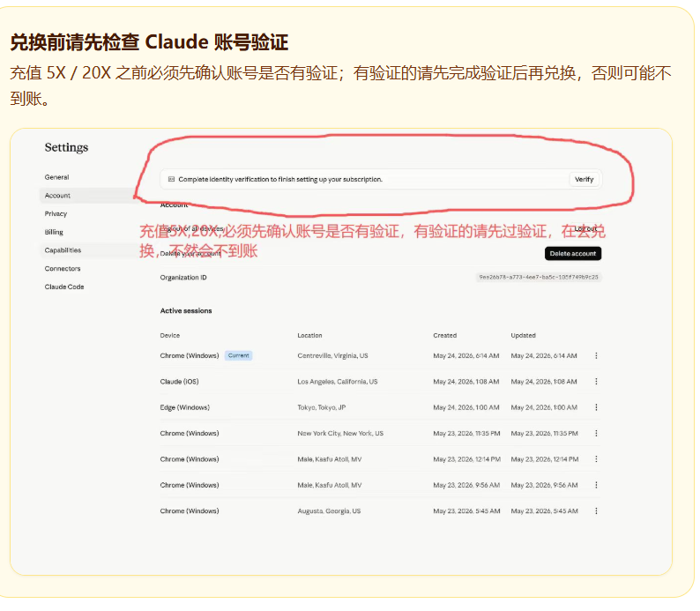The width and height of the screenshot is (700, 611).
Task: Click the heading about checking Claude 账号验证
Action: point(149,42)
